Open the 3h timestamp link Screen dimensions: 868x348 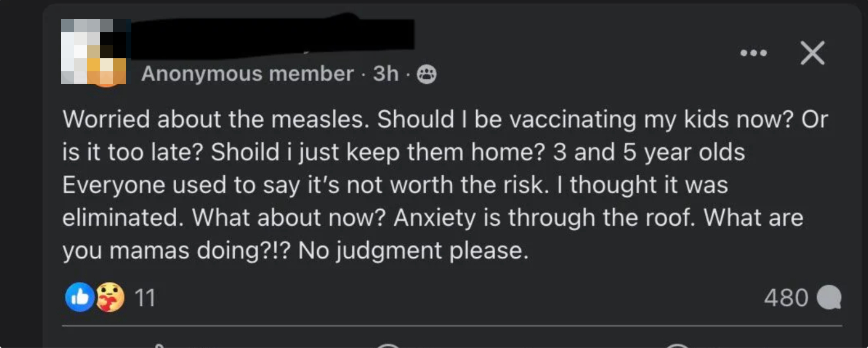pyautogui.click(x=386, y=74)
